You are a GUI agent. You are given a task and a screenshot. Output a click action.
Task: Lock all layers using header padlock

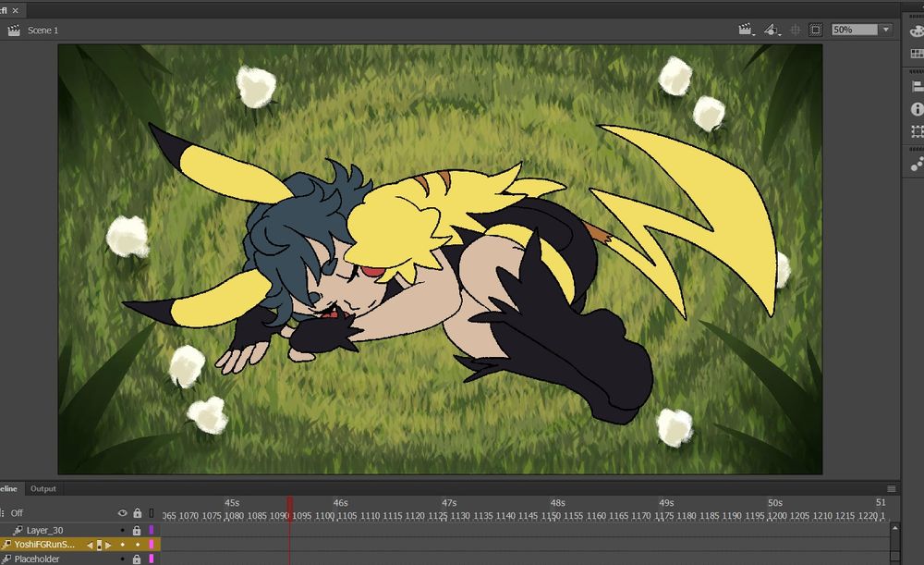tap(137, 513)
